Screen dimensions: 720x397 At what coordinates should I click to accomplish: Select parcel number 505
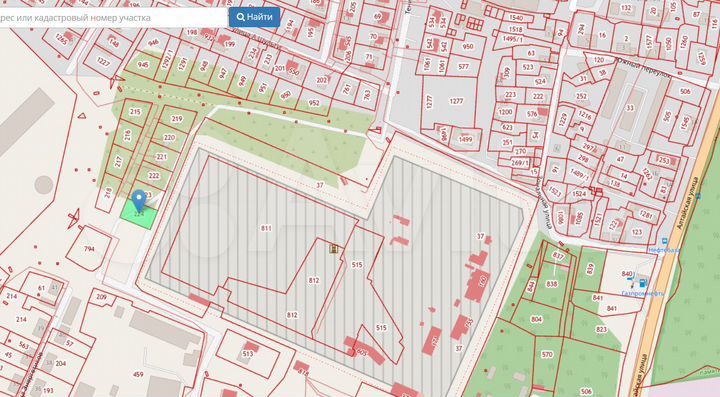[x=667, y=116]
